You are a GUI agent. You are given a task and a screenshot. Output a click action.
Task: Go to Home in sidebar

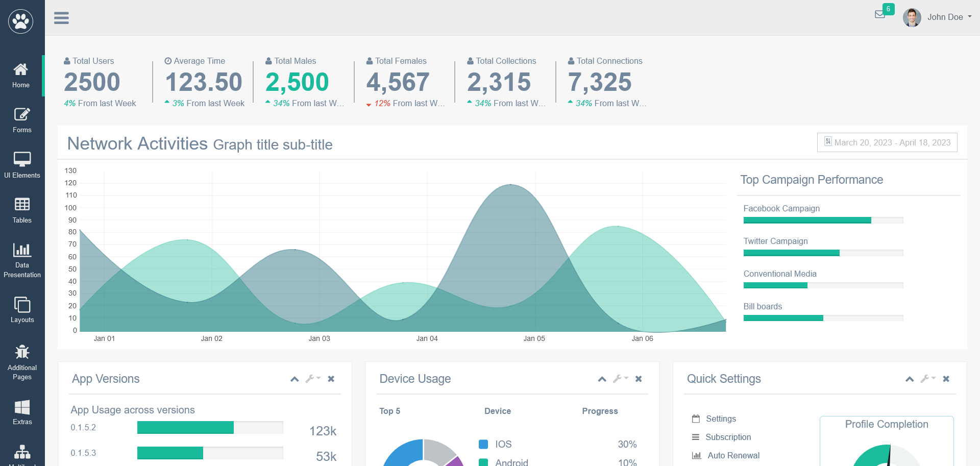[x=21, y=76]
